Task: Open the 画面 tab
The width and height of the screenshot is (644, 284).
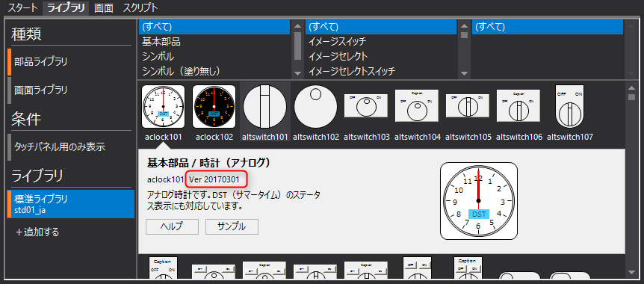Action: pyautogui.click(x=104, y=7)
